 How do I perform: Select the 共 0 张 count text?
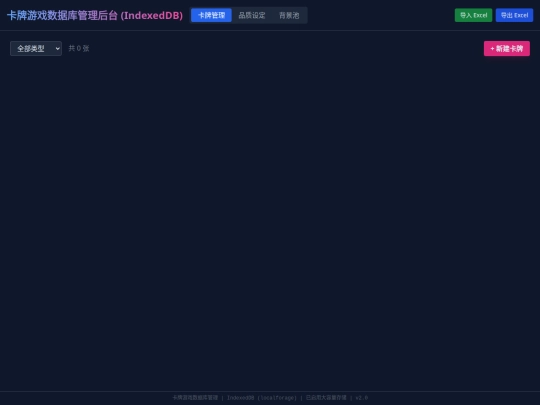pyautogui.click(x=79, y=49)
